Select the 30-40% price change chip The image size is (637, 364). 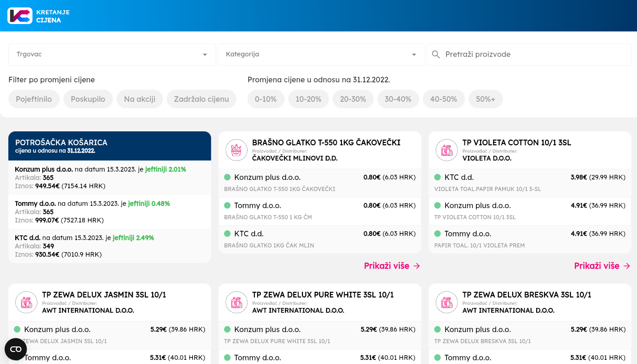pyautogui.click(x=398, y=99)
